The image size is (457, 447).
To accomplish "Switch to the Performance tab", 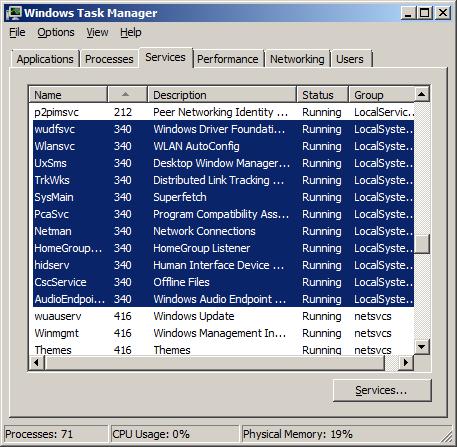I will 228,59.
